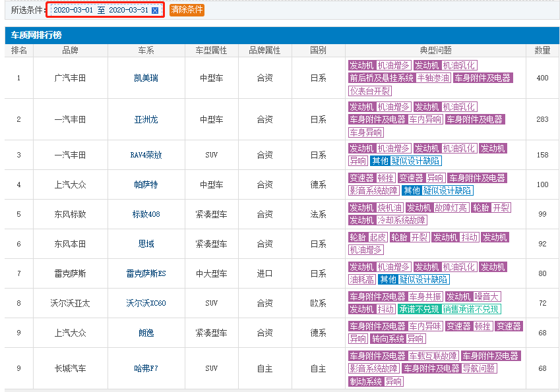Click the 广汽丰田 brand cell
The width and height of the screenshot is (560, 392).
coord(71,78)
